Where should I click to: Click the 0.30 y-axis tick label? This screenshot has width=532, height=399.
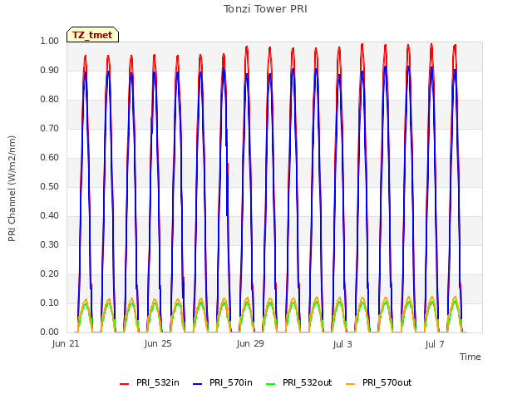pyautogui.click(x=50, y=244)
